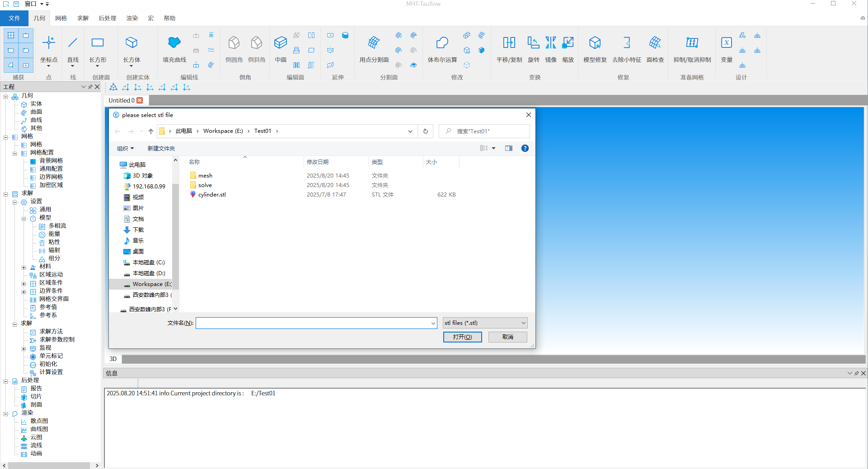
Task: Toggle the grid snap button in 捕获 group
Action: (x=11, y=35)
